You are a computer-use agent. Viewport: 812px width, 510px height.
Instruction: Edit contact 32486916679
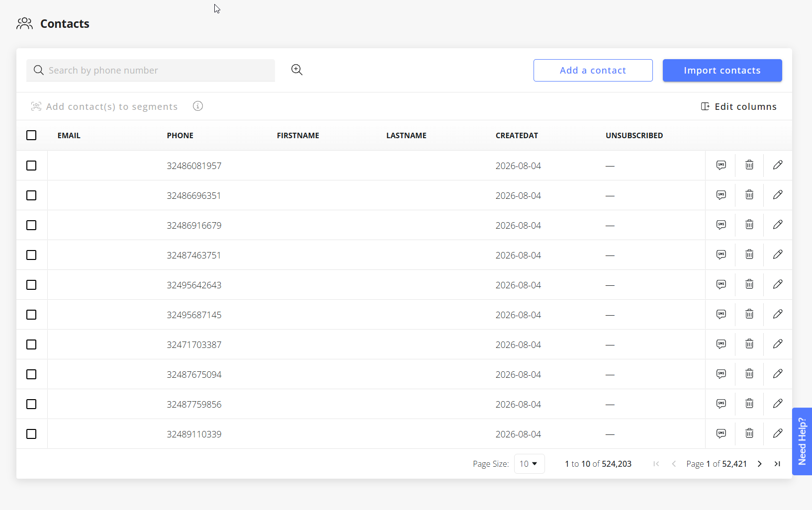click(778, 225)
